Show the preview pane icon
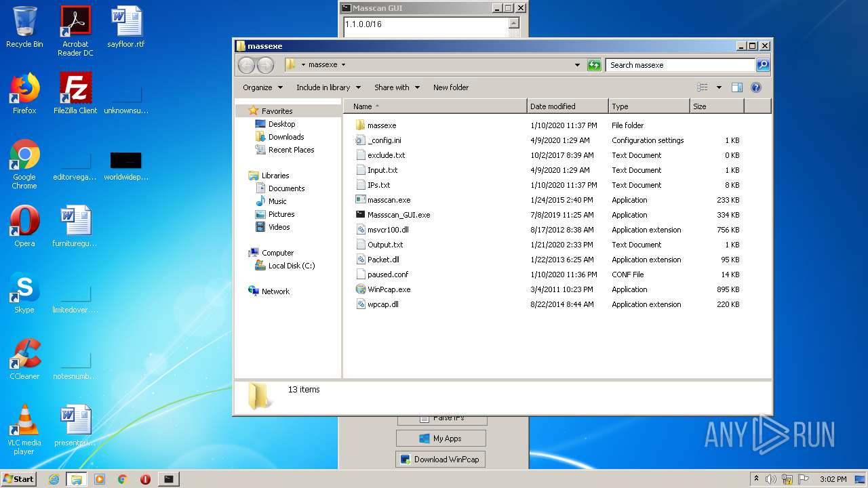 pos(737,87)
